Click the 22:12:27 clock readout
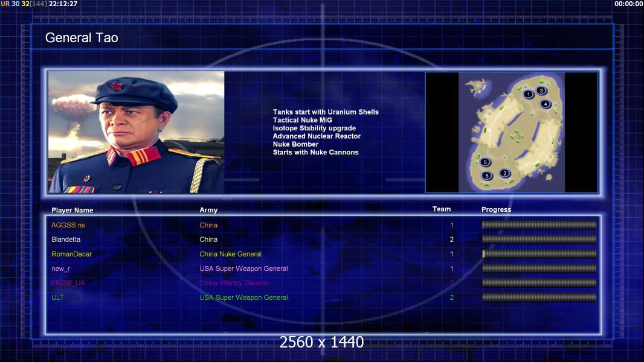Viewport: 644px width, 362px height. pyautogui.click(x=63, y=4)
